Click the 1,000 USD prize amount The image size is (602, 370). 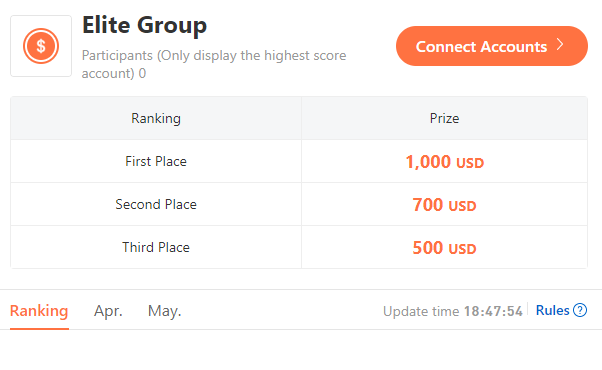click(445, 162)
